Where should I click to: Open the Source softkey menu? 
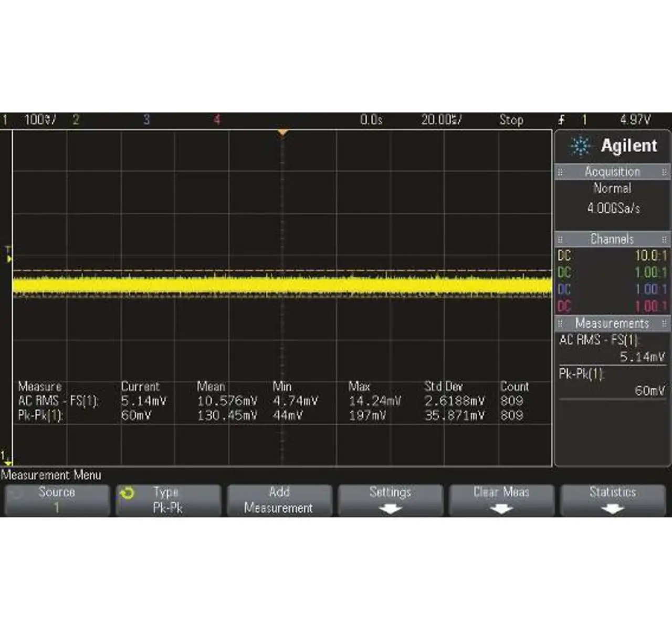(57, 500)
